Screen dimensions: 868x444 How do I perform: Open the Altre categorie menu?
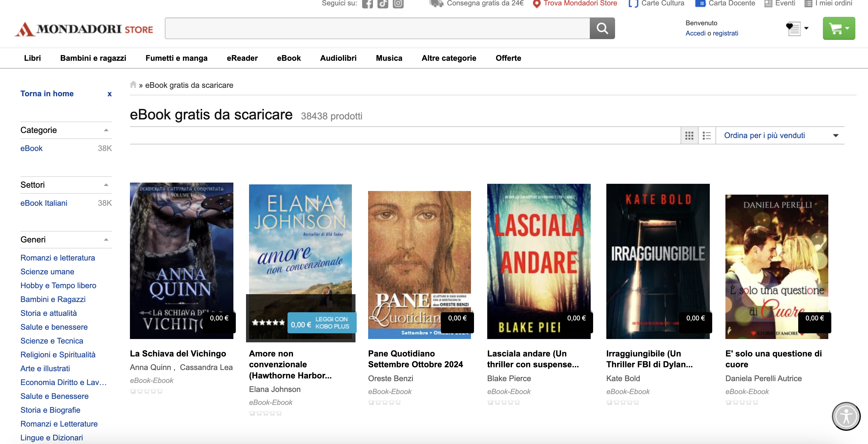point(449,58)
